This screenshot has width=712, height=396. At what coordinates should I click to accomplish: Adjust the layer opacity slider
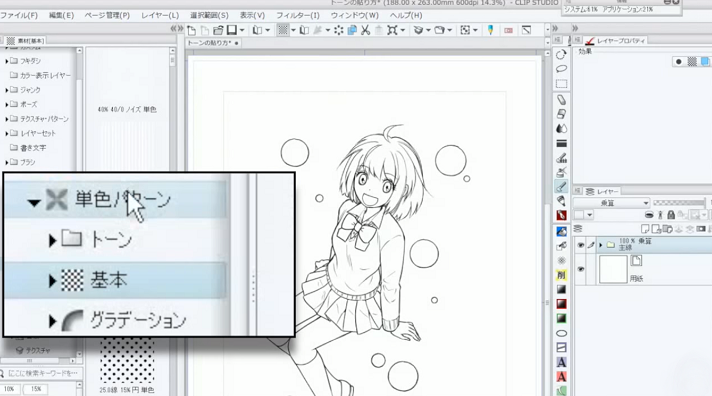coord(678,203)
